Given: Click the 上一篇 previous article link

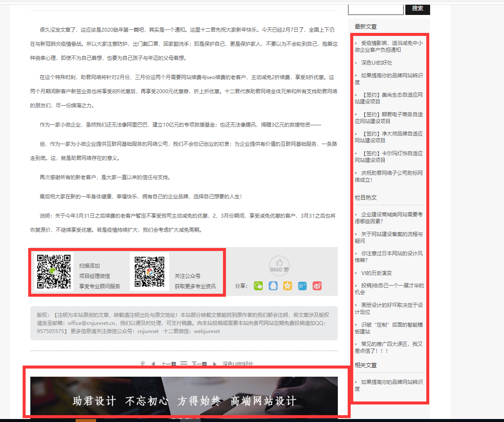Looking at the screenshot, I should pos(169,364).
